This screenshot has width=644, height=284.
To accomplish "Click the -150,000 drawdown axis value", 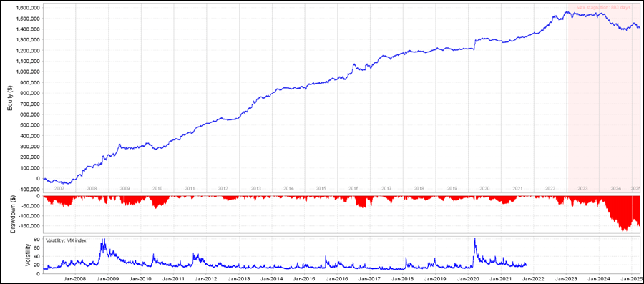I will 27,226.
